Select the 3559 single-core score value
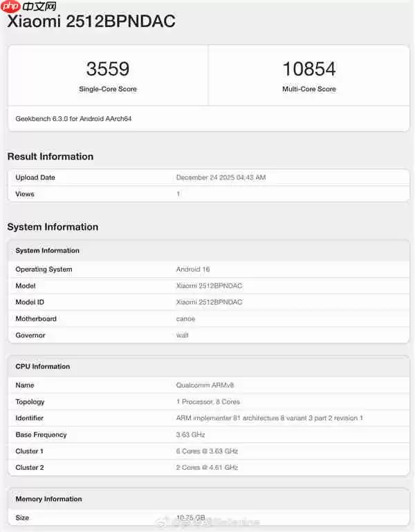 (x=107, y=69)
